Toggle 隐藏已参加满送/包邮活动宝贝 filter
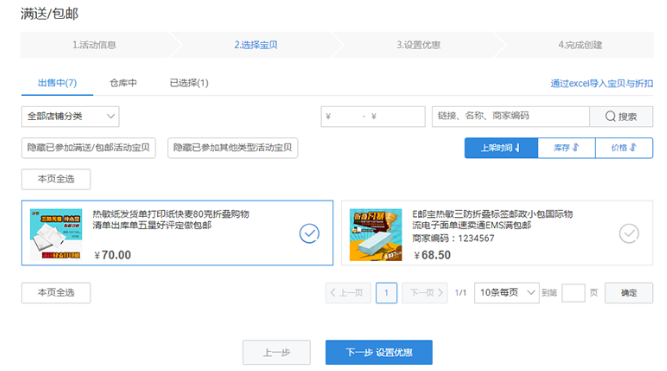Image resolution: width=667 pixels, height=371 pixels. [88, 148]
